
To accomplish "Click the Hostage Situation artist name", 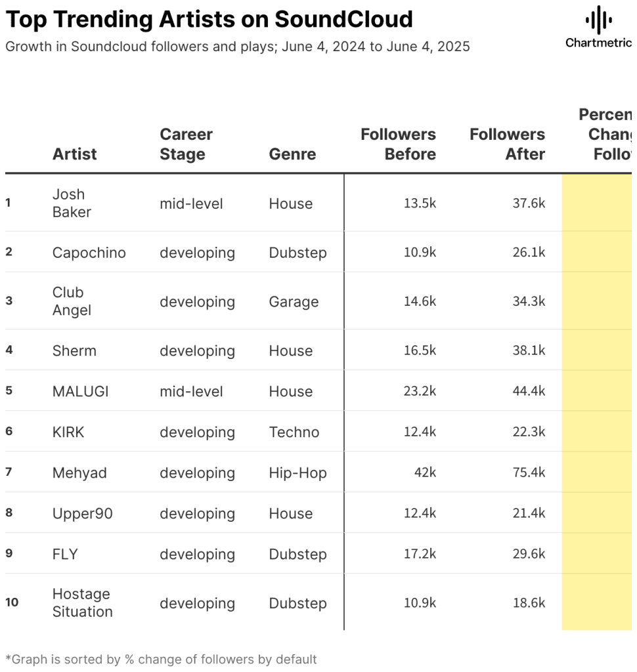I will click(x=82, y=603).
